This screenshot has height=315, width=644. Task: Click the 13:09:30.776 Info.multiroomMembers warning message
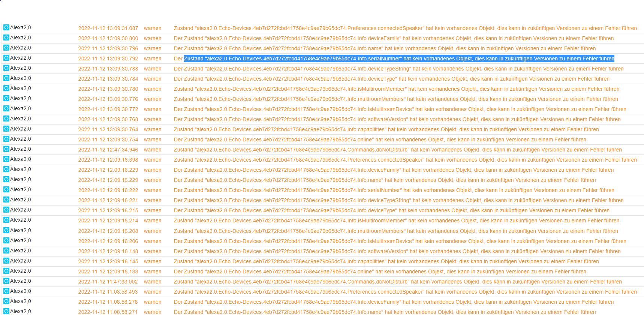396,99
